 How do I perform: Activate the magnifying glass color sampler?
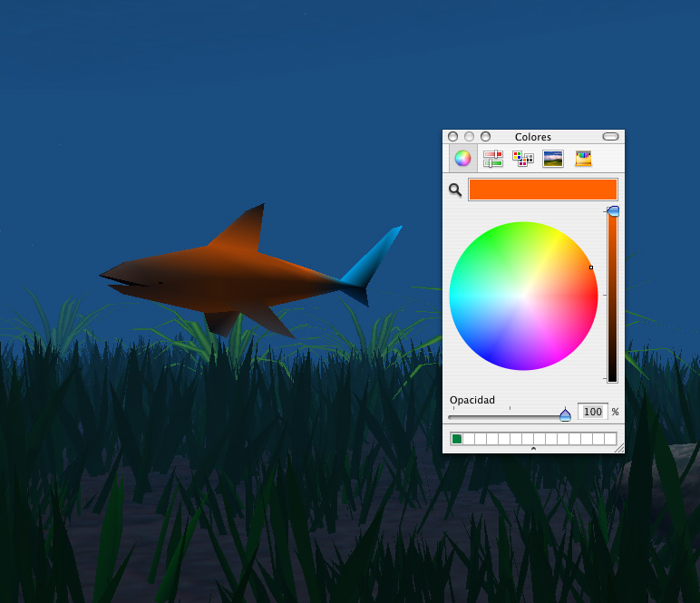tap(455, 190)
